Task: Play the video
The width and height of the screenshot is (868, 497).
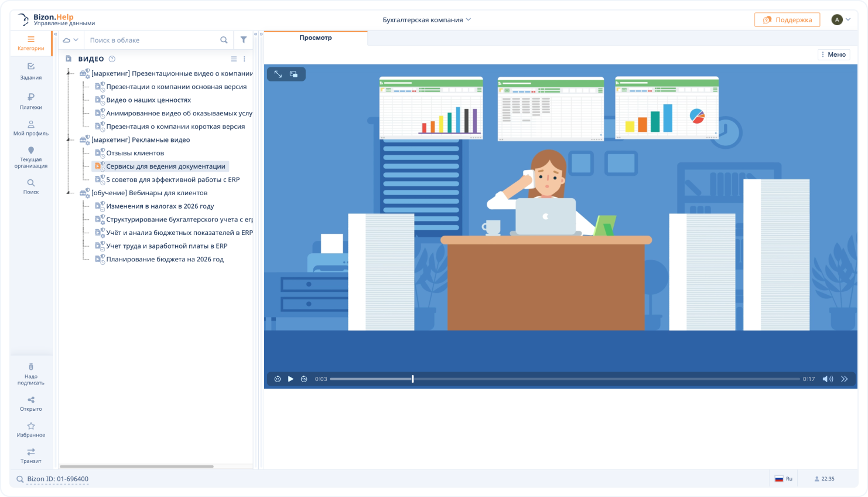Action: [x=291, y=379]
